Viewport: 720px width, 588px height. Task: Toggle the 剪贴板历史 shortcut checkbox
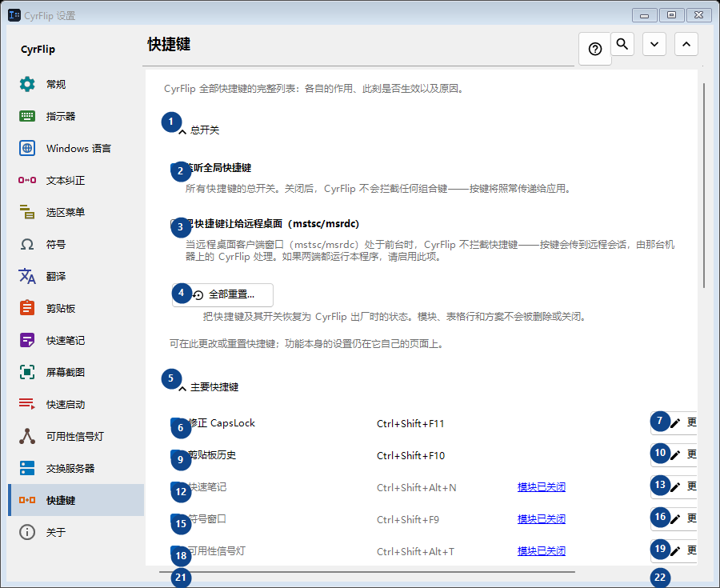pos(175,455)
